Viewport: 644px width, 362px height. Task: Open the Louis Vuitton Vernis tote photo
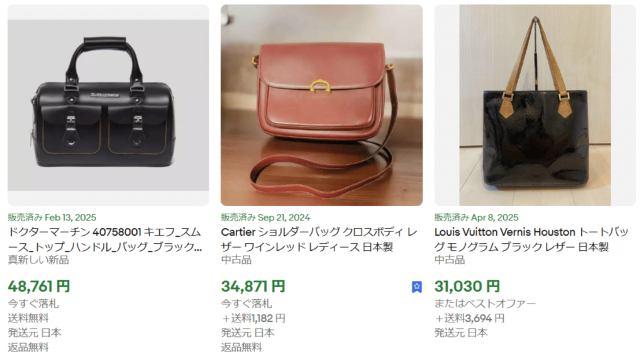[535, 105]
